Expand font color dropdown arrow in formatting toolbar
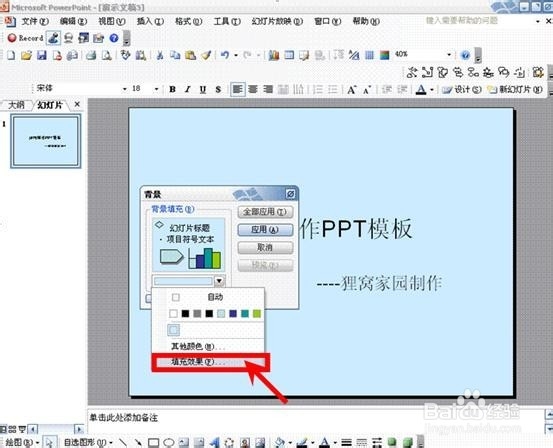 [x=432, y=90]
